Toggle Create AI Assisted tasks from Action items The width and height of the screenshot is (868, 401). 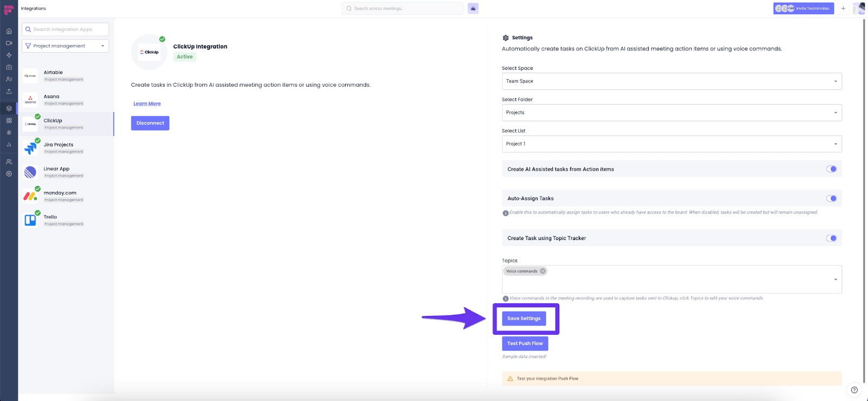point(831,169)
